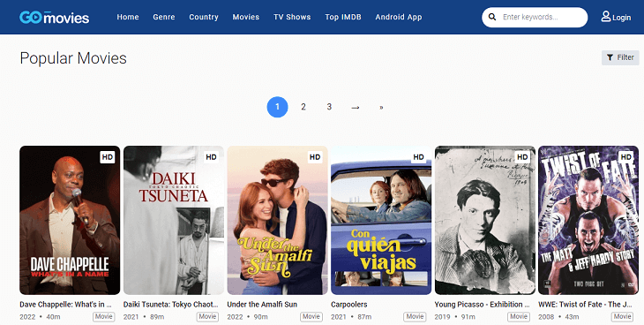644x325 pixels.
Task: Click the HD badge on Dave Chappelle poster
Action: pyautogui.click(x=108, y=157)
